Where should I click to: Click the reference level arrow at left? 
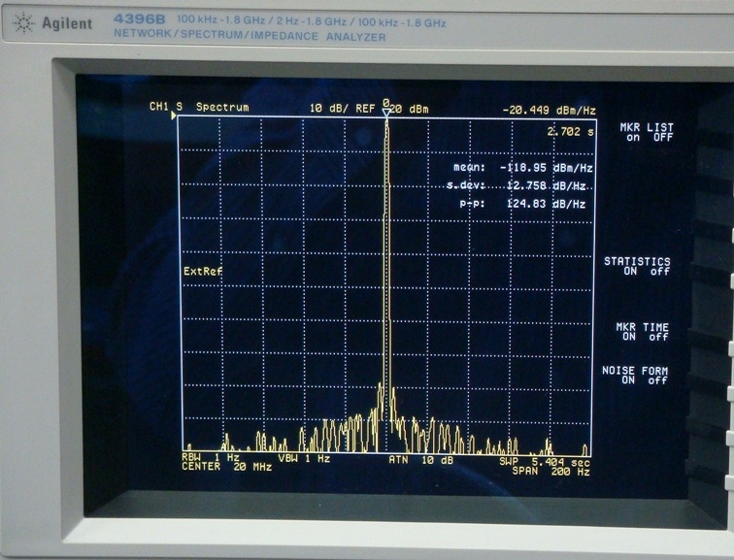point(174,115)
